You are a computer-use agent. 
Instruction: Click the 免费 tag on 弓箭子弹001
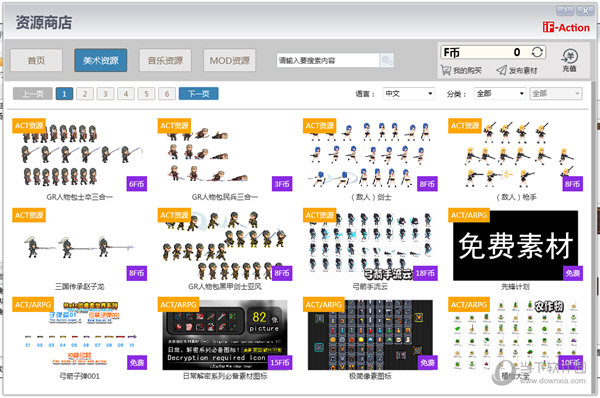137,362
